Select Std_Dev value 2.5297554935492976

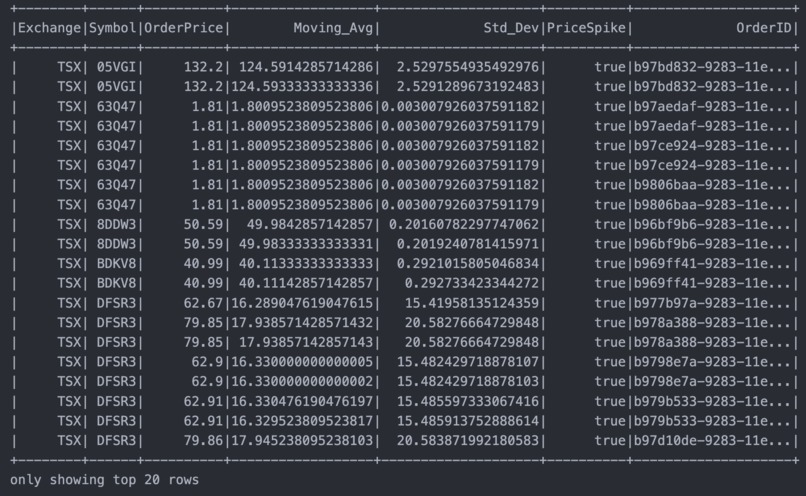468,67
